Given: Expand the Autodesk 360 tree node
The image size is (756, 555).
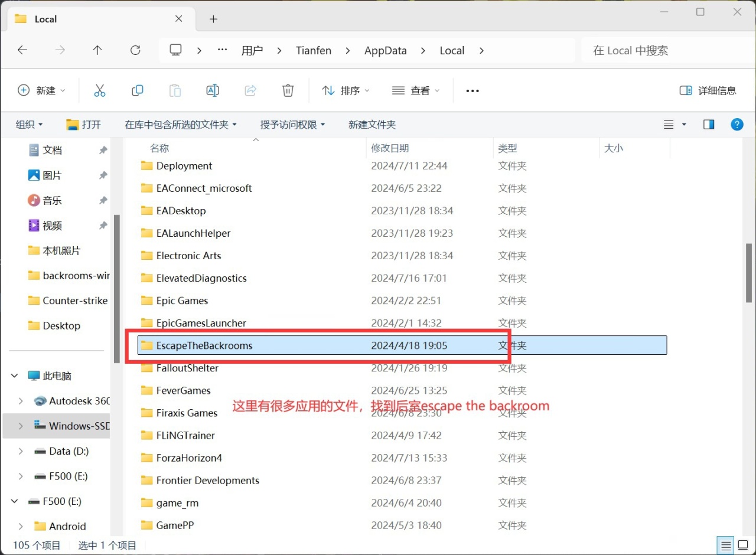Looking at the screenshot, I should [21, 401].
